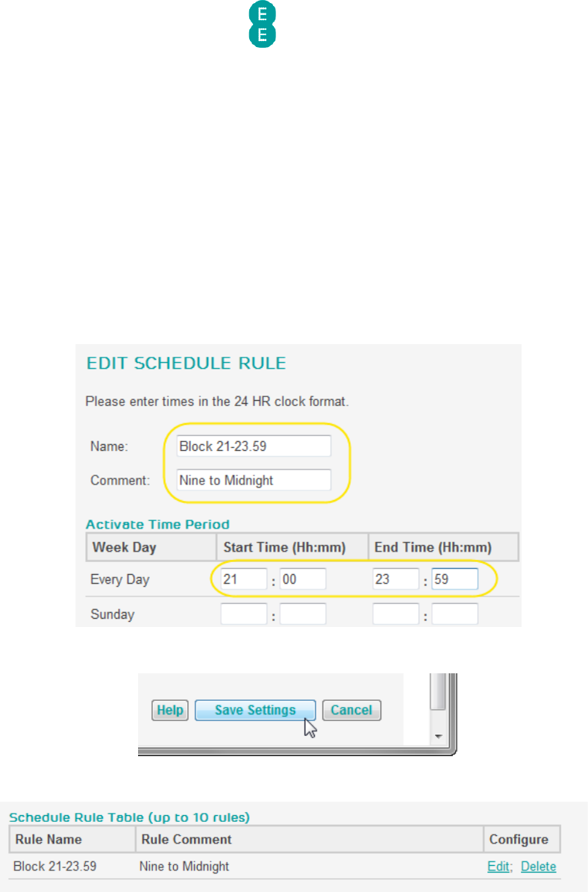Click the Every Day end hour field
Viewport: 588px width, 892px height.
coord(395,579)
